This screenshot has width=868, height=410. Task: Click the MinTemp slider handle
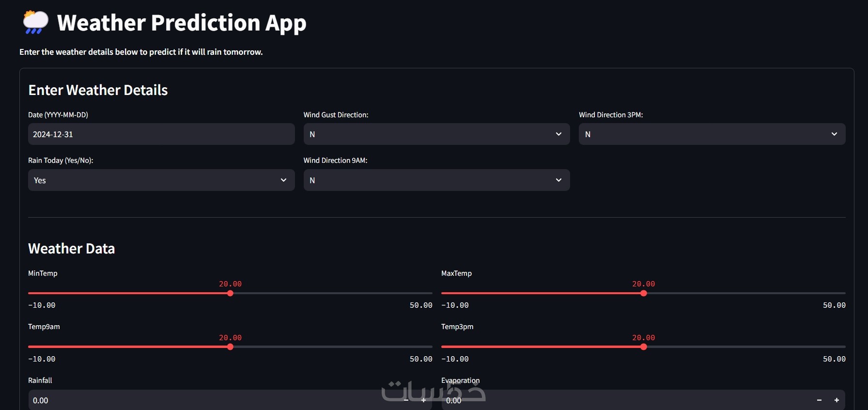coord(230,293)
